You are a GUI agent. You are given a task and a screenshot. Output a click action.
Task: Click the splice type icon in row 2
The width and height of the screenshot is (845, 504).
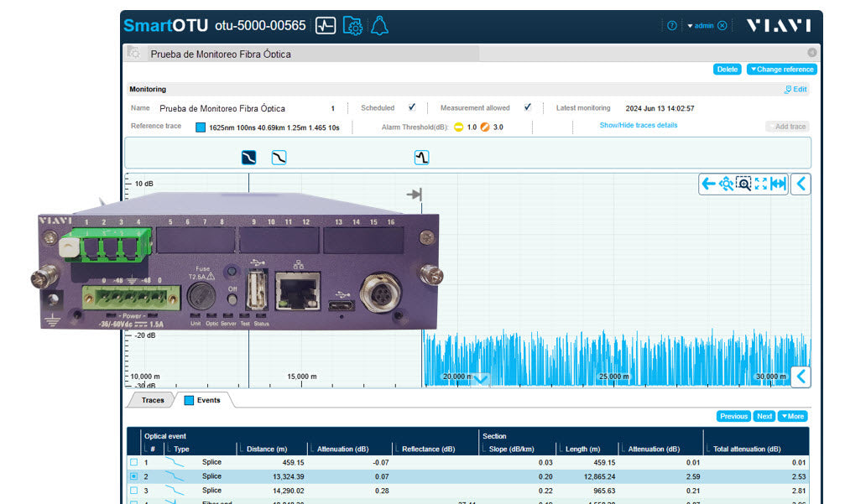175,476
